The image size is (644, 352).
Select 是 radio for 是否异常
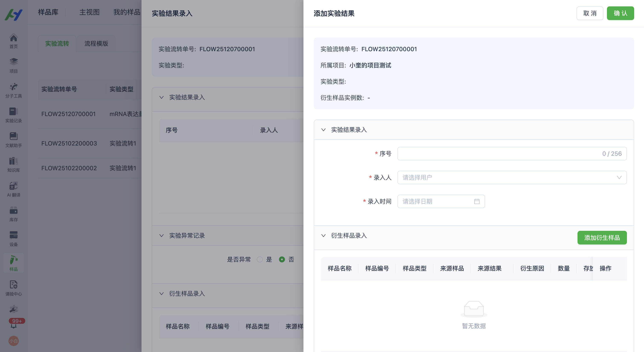pyautogui.click(x=260, y=259)
